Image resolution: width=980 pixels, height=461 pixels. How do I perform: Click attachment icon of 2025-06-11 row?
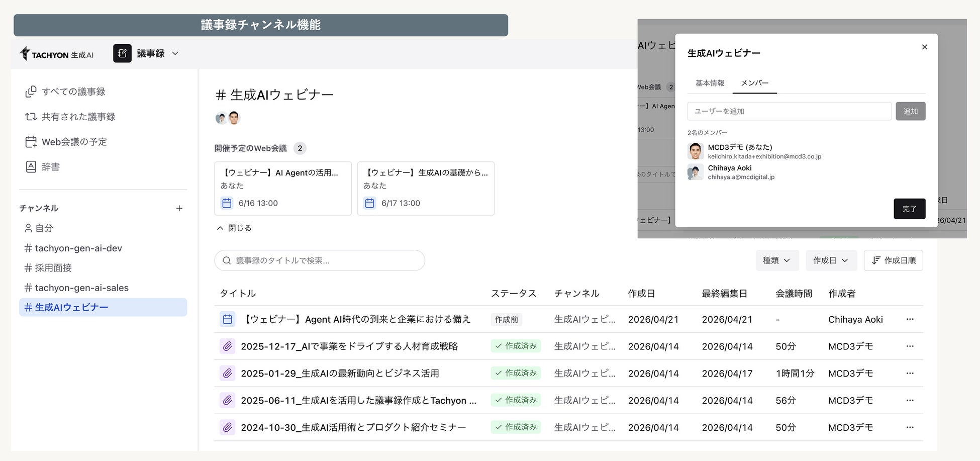coord(228,401)
